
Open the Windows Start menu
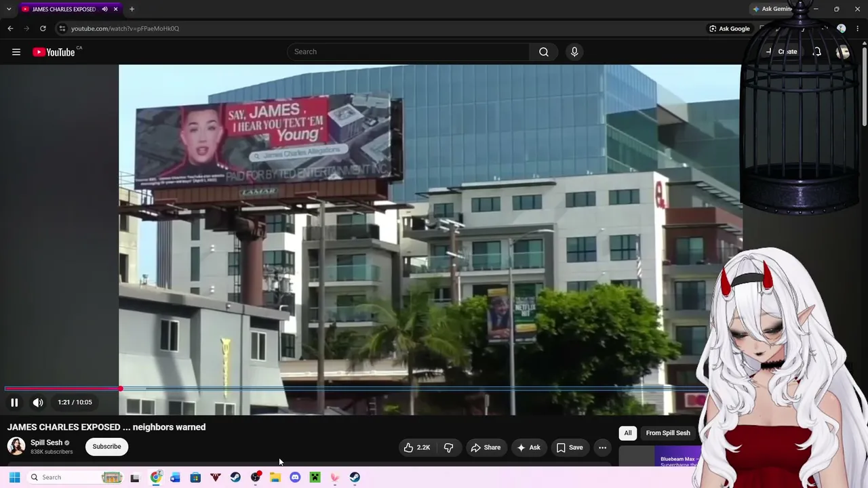pos(14,477)
